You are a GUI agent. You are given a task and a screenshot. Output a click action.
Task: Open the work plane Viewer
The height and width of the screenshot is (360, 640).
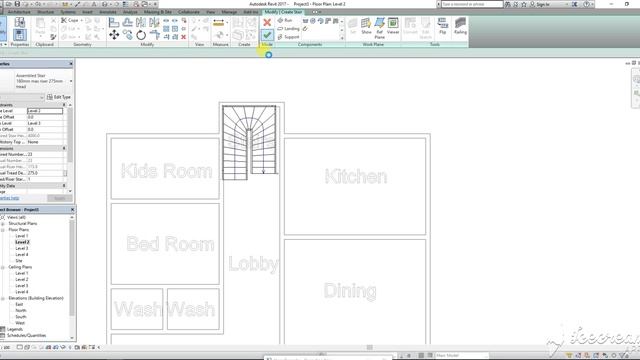tap(393, 26)
